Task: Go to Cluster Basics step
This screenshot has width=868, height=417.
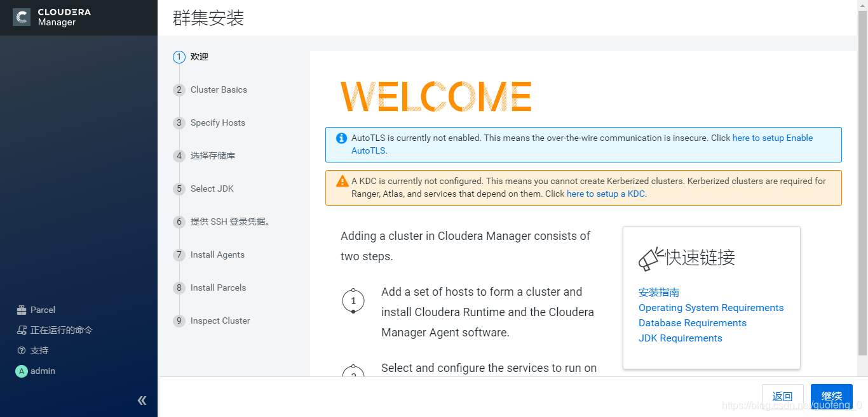Action: pos(219,89)
